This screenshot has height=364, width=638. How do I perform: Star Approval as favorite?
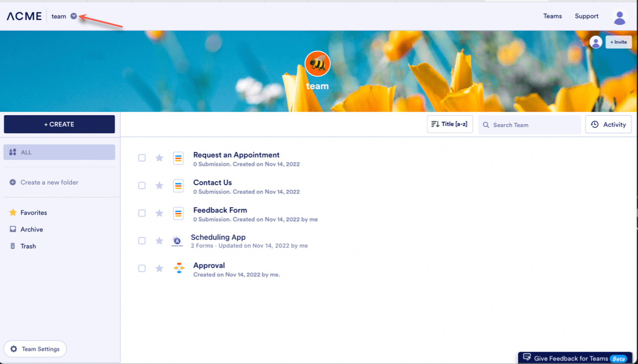pos(159,268)
